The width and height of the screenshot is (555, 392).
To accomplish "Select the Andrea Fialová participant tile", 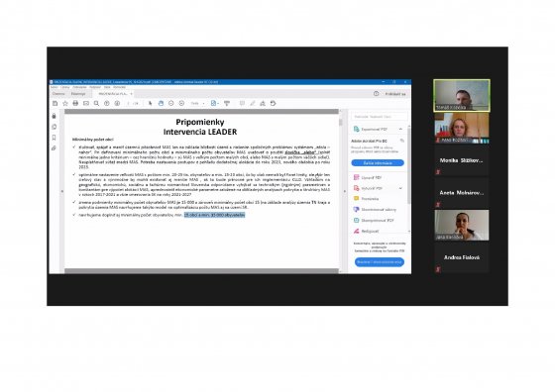I will click(x=462, y=257).
